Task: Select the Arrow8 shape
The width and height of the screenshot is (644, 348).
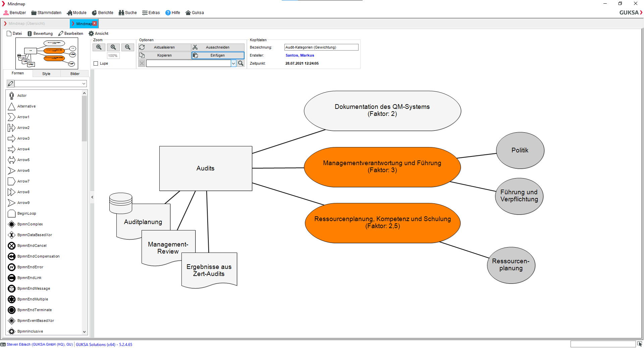Action: (12, 192)
